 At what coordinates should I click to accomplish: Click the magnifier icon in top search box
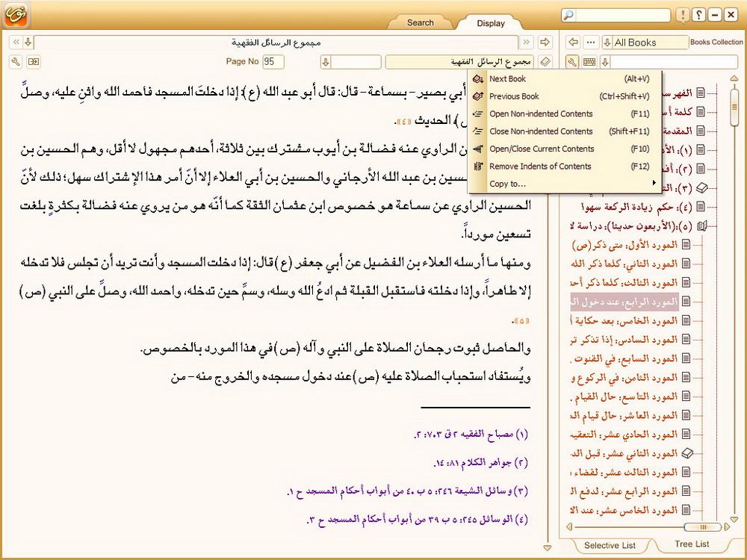[568, 15]
